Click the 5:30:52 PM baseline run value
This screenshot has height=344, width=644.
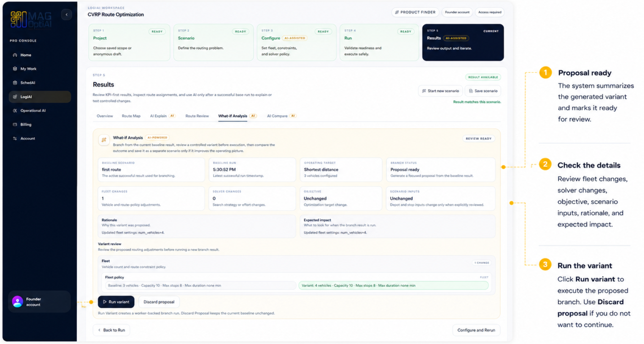(224, 170)
